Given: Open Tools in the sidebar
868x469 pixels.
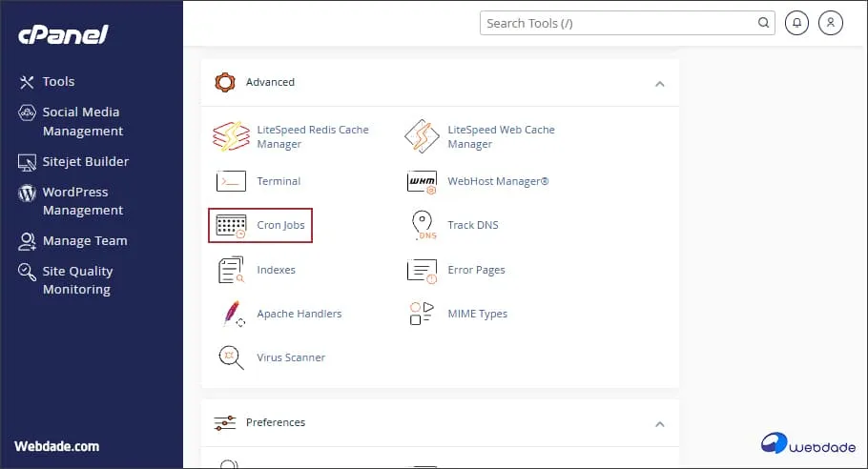Looking at the screenshot, I should pyautogui.click(x=59, y=82).
